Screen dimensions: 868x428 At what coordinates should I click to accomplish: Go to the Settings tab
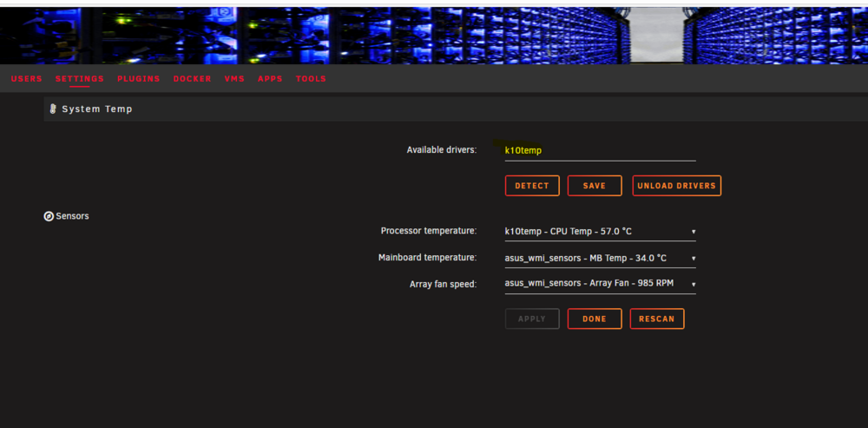pos(80,79)
